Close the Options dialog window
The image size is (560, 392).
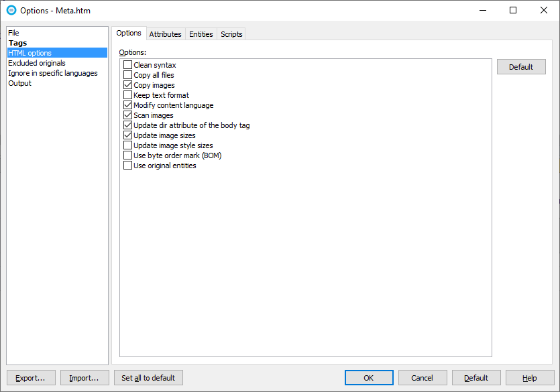click(x=544, y=10)
